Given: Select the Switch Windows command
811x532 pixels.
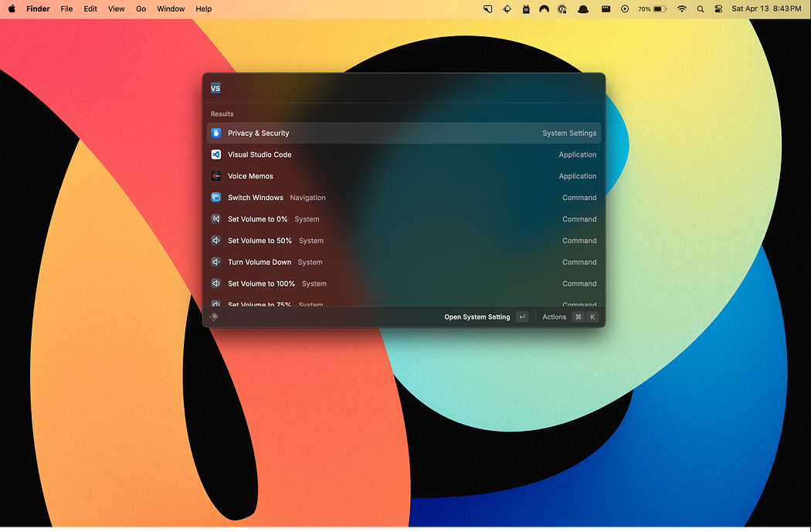Looking at the screenshot, I should tap(403, 198).
